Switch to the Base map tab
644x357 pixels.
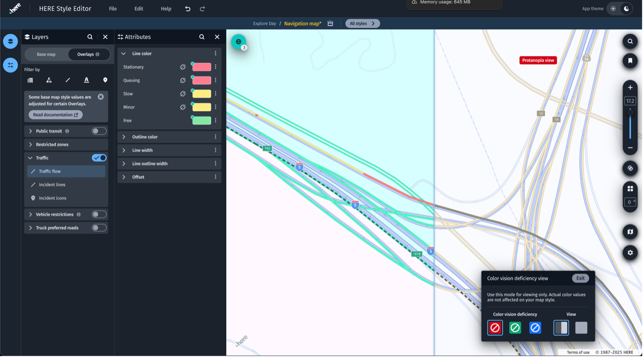46,55
